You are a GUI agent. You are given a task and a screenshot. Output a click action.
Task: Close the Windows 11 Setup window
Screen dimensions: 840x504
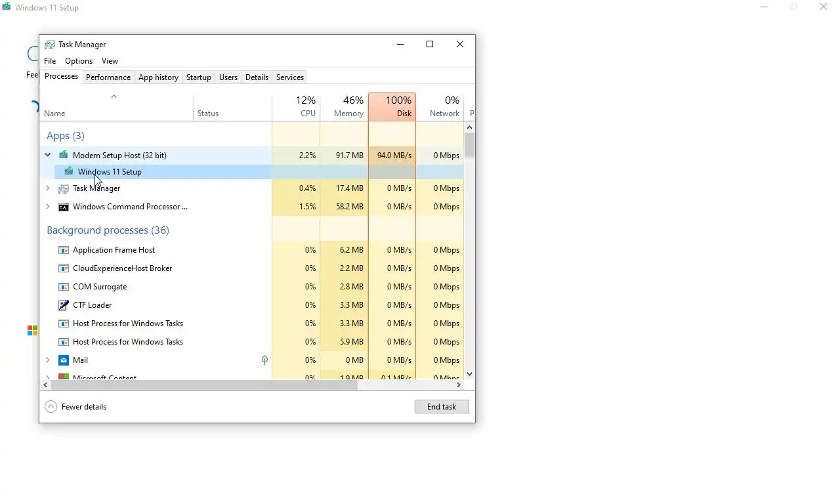coord(824,7)
